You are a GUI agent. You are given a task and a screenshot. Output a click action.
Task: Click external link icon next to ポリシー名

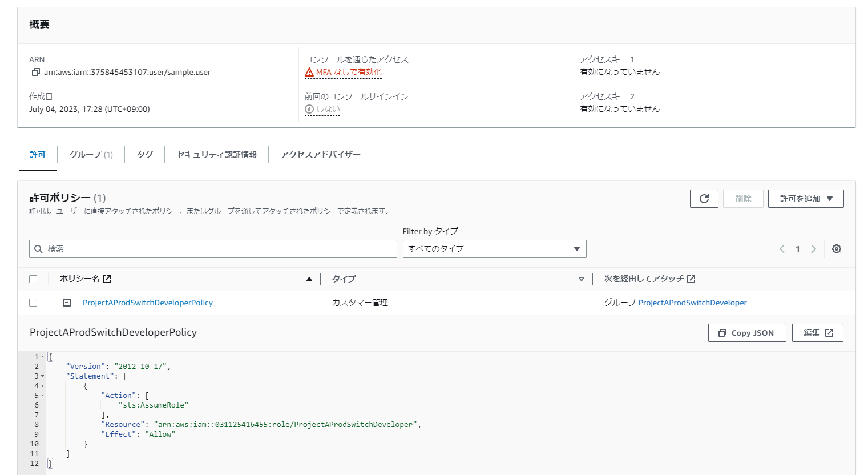(107, 279)
